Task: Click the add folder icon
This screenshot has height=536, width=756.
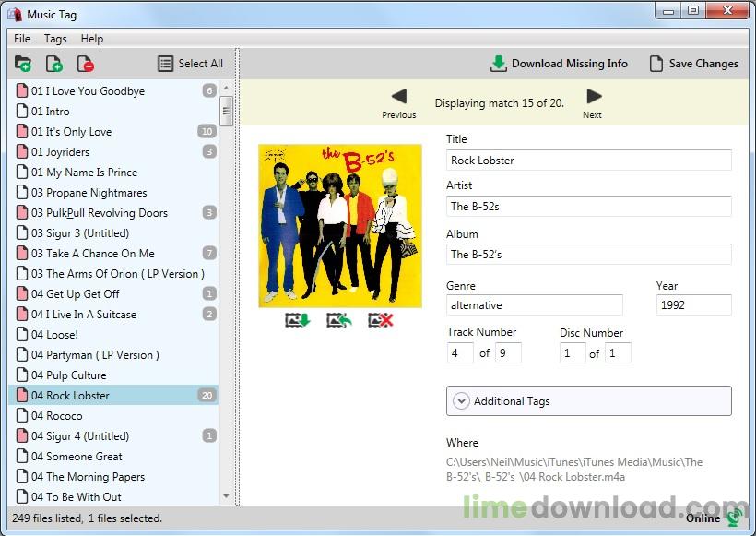Action: (x=23, y=64)
